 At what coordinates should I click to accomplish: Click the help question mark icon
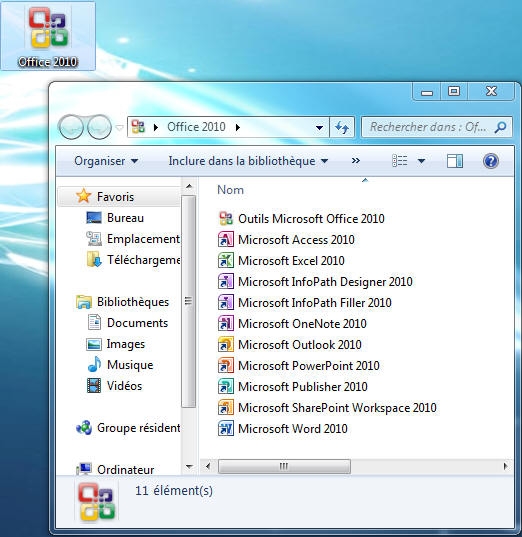coord(490,161)
